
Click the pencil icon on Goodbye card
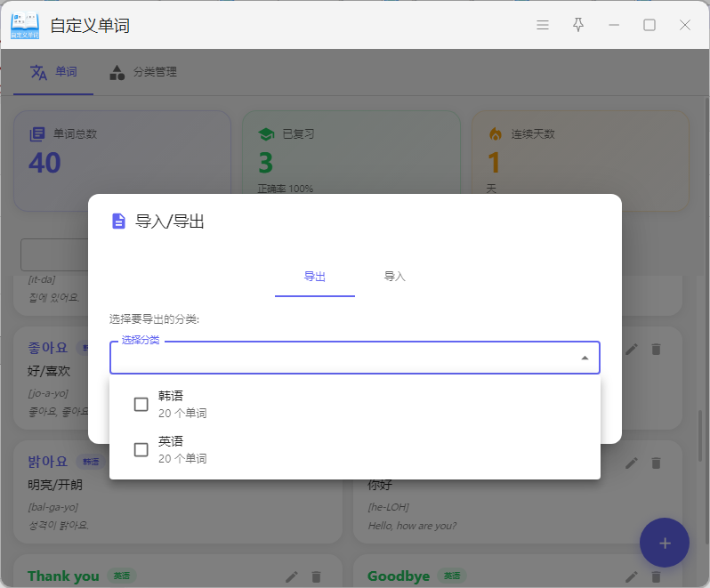pos(632,576)
